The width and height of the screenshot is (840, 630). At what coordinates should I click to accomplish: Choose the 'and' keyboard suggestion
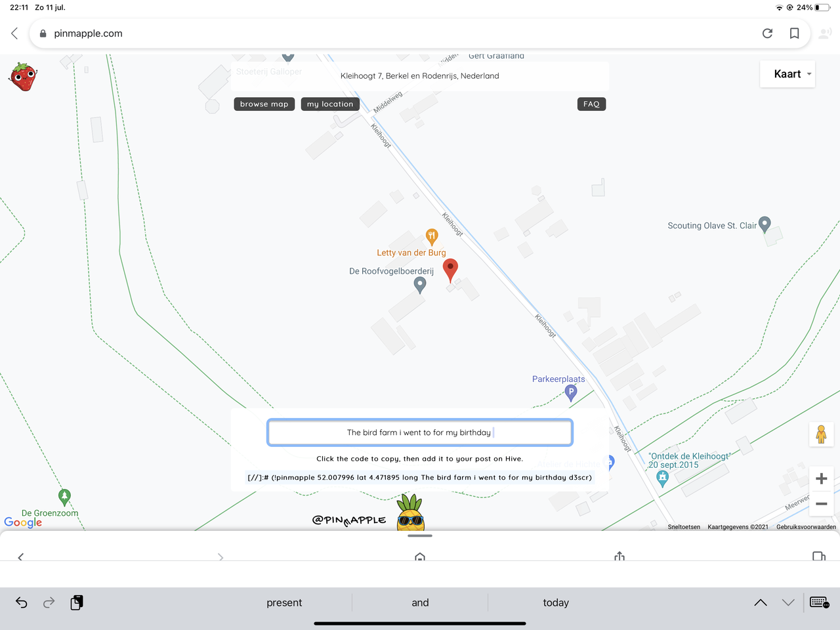[420, 602]
